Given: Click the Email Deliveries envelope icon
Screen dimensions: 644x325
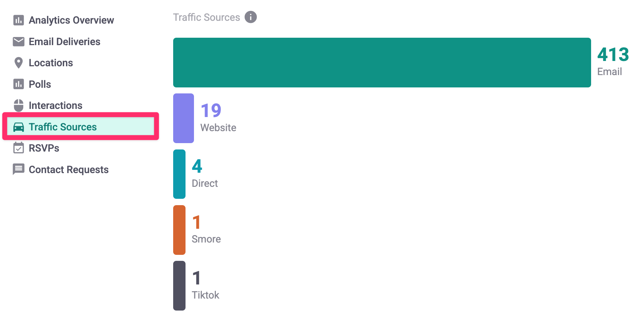Looking at the screenshot, I should pos(19,42).
